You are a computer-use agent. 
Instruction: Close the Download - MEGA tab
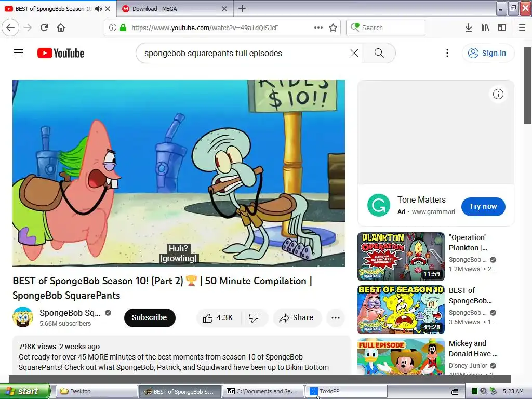[224, 9]
